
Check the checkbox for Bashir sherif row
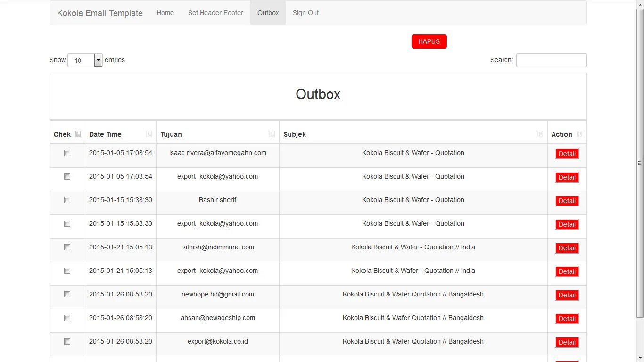[x=67, y=200]
